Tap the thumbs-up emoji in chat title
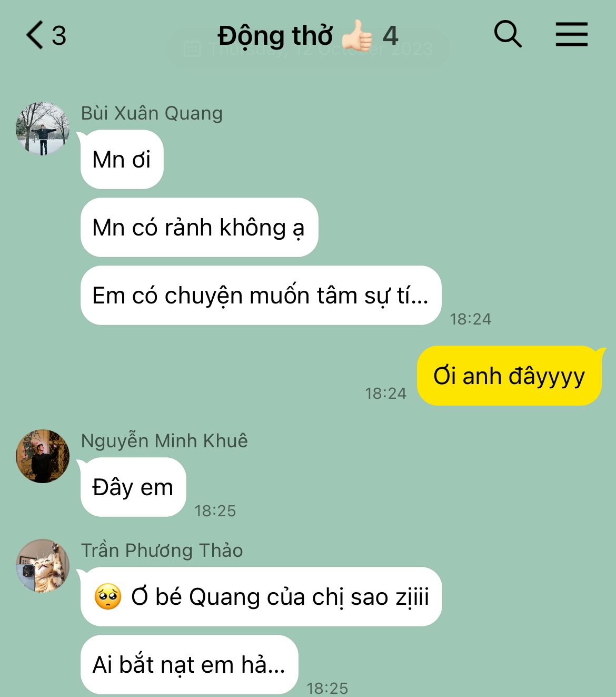 [357, 35]
